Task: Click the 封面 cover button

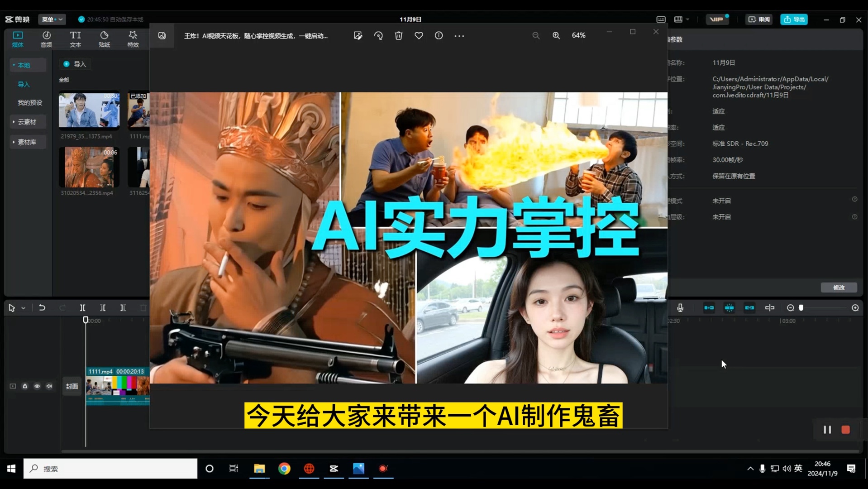Action: tap(72, 386)
